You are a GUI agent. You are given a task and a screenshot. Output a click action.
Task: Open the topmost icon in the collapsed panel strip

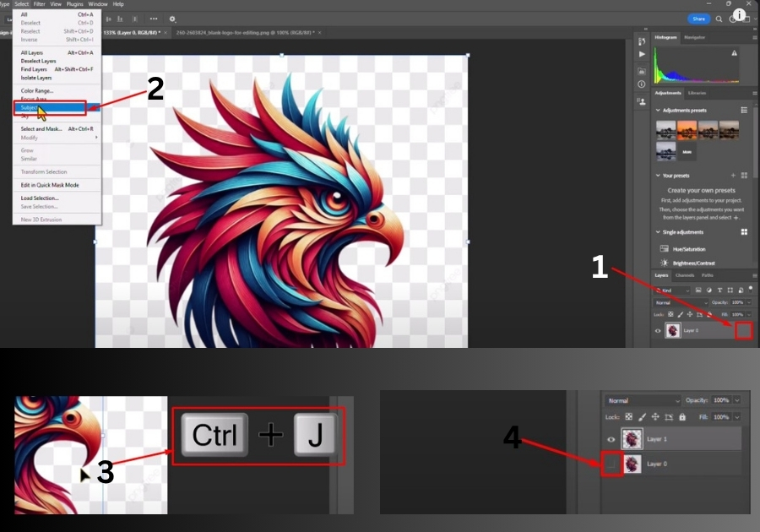point(642,41)
